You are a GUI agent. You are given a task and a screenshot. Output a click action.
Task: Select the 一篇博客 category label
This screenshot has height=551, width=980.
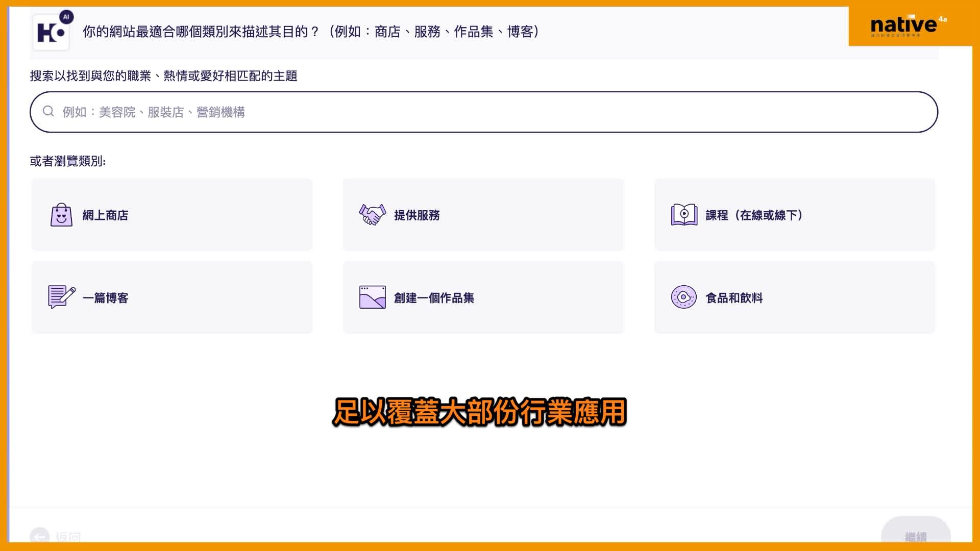tap(106, 298)
